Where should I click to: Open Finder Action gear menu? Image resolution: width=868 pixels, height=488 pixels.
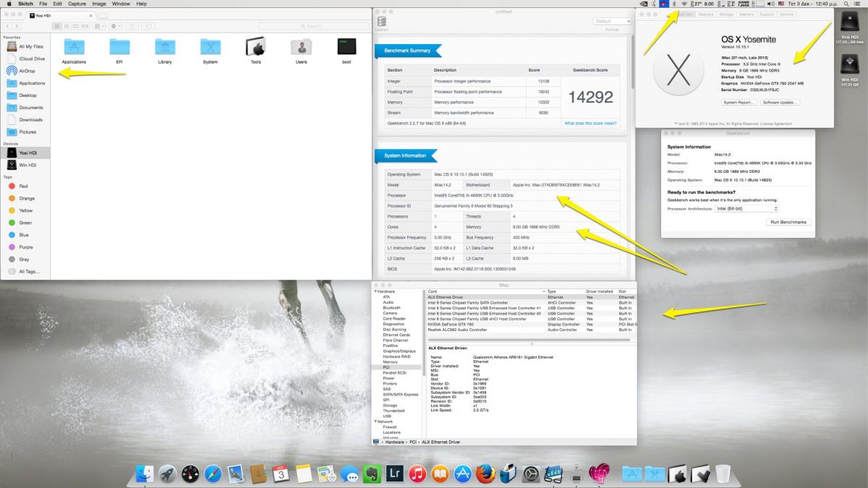[x=115, y=26]
